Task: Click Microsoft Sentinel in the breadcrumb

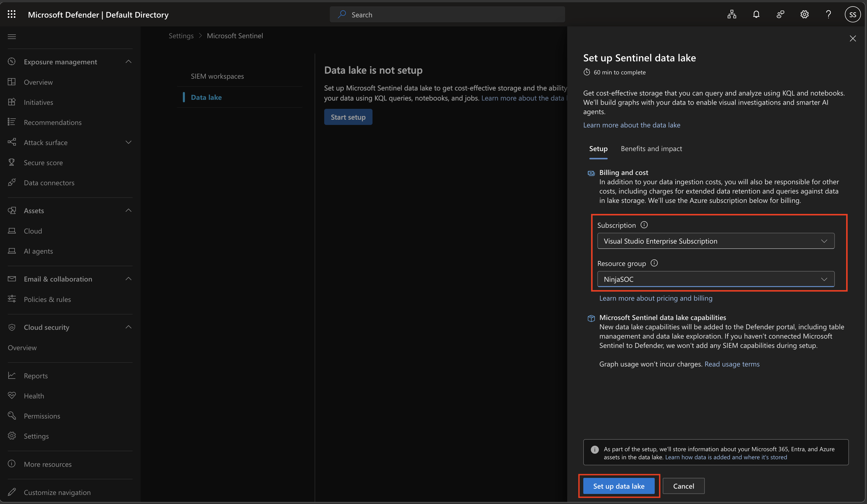Action: coord(235,36)
